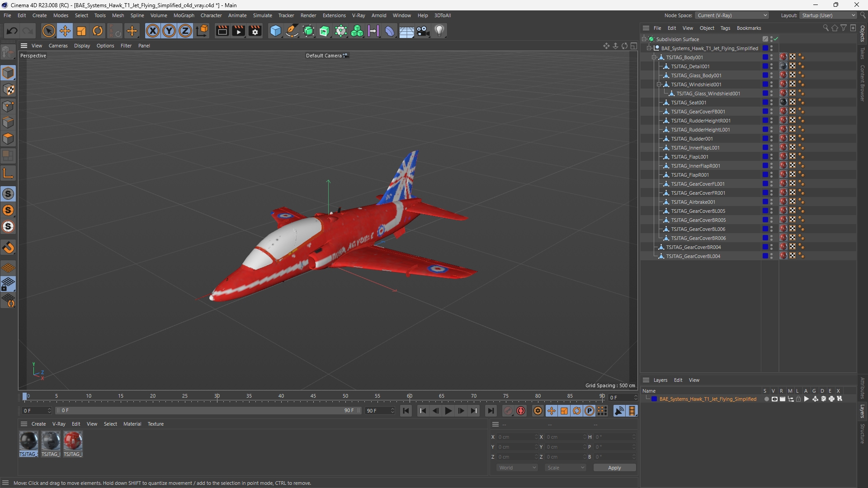The height and width of the screenshot is (488, 868).
Task: Open the V-Ray menu
Action: pos(359,15)
